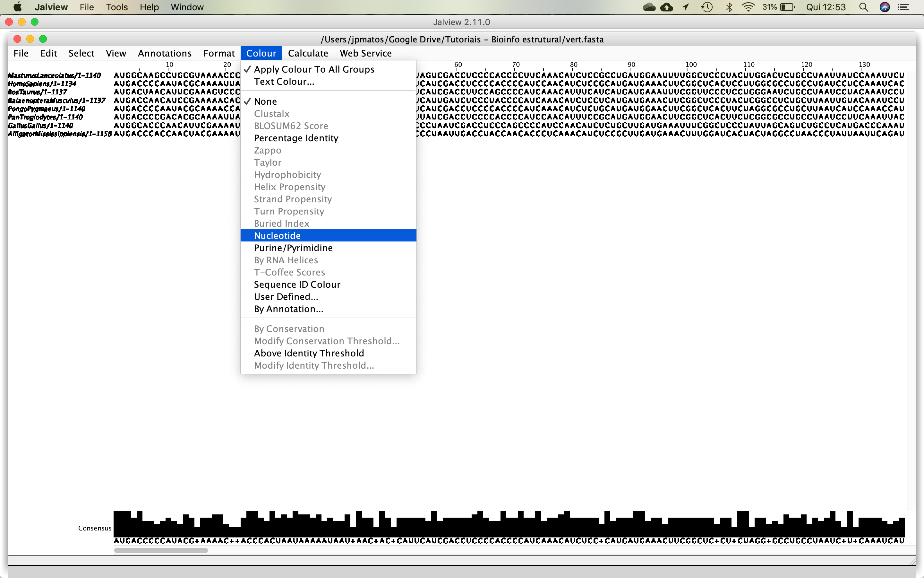The width and height of the screenshot is (924, 578).
Task: Open the Help menu
Action: click(x=149, y=7)
